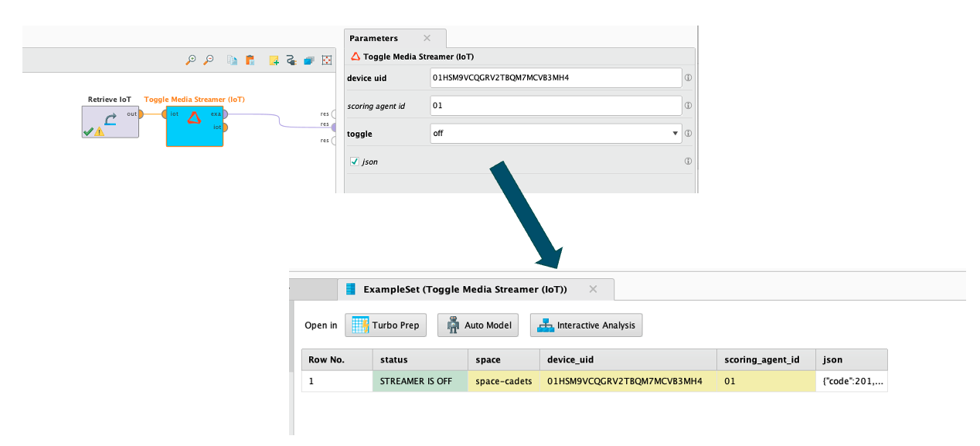Uncheck the json checkbox

click(x=355, y=162)
